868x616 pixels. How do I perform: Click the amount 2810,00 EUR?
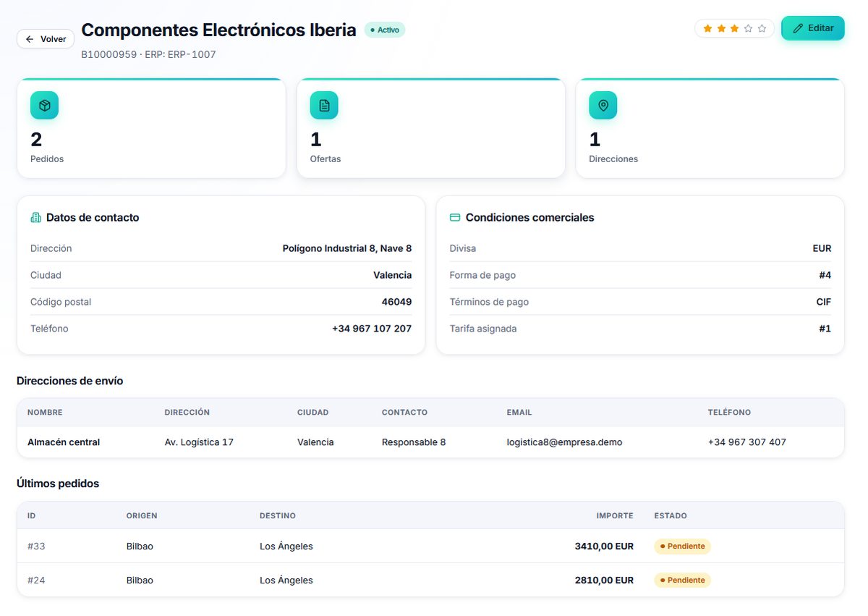[x=604, y=581]
